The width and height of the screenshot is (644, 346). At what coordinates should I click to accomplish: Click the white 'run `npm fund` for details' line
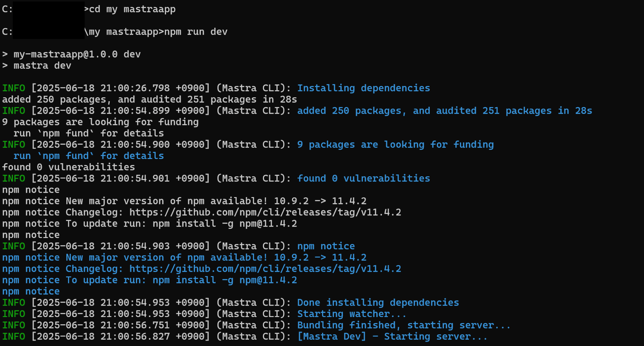[89, 133]
